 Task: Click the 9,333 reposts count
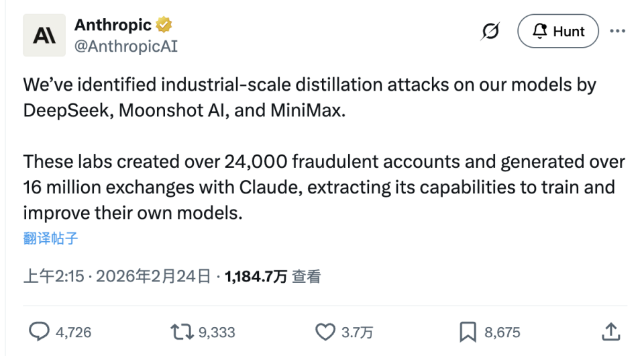click(x=217, y=332)
